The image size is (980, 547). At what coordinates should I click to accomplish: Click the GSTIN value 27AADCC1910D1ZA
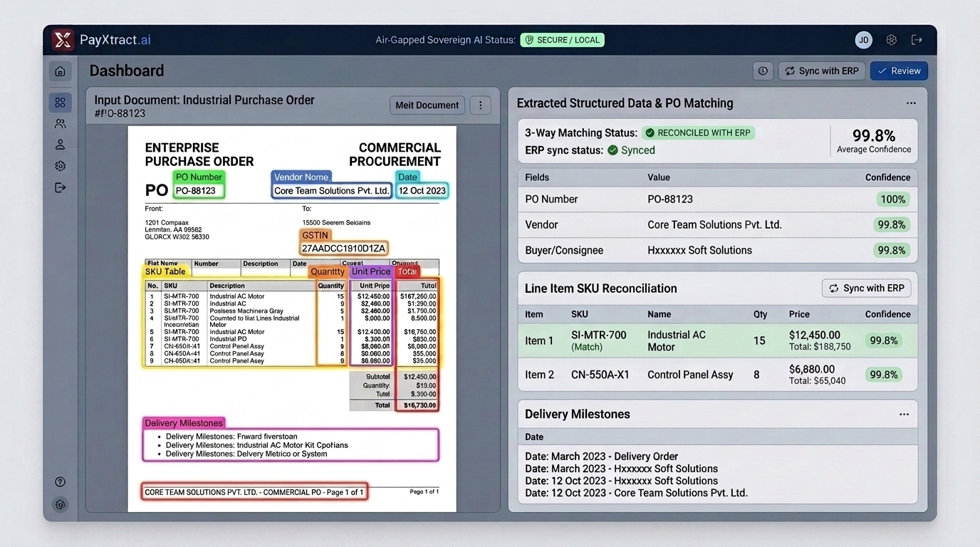pos(344,249)
